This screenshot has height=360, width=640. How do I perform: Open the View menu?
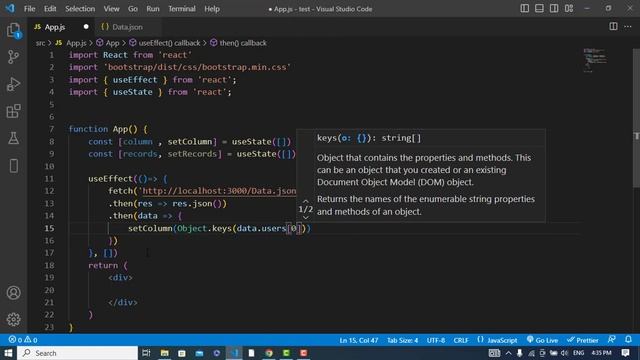(x=111, y=9)
